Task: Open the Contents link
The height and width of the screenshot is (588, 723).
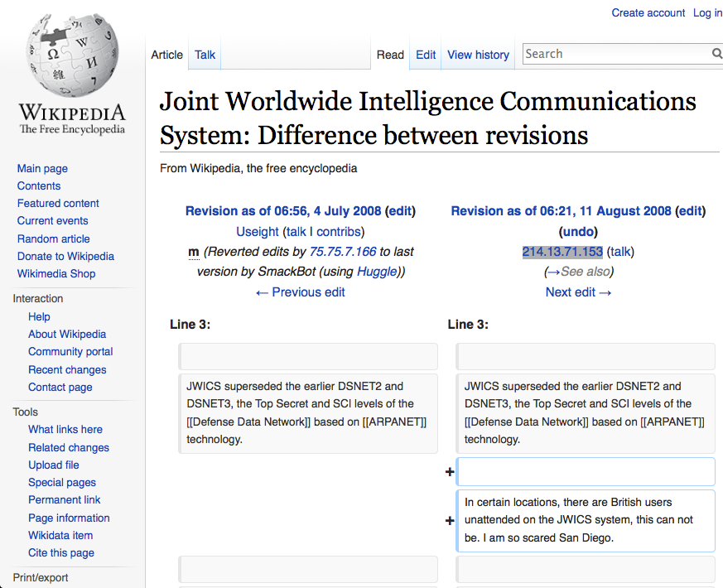Action: click(x=39, y=186)
